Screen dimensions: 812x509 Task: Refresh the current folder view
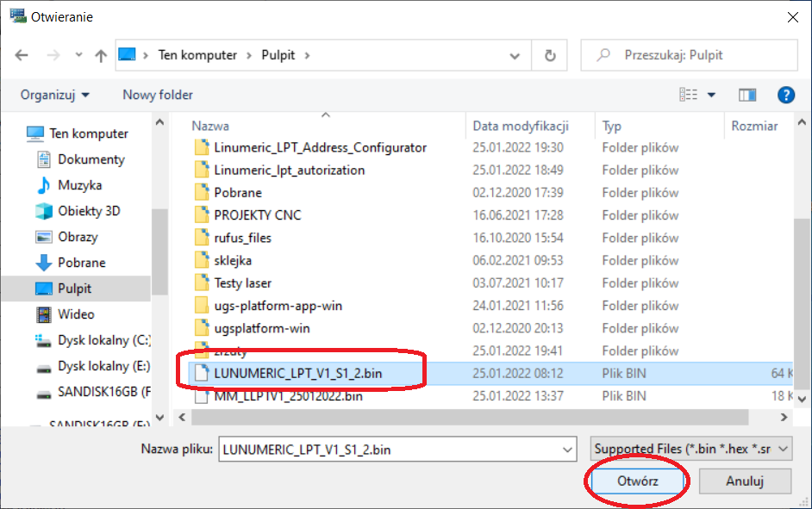tap(549, 55)
